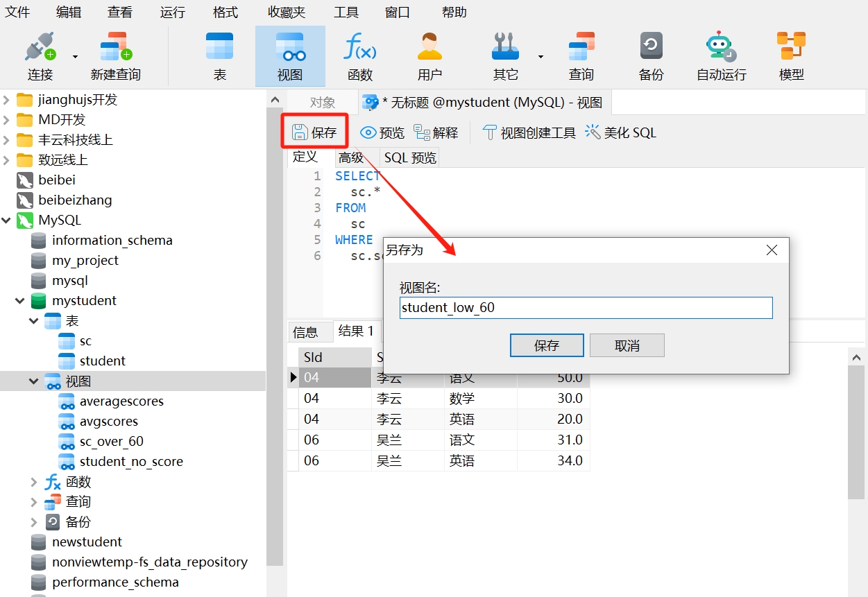Screen dimensions: 868x597
Task: Click 美化 SQL beautify button
Action: [x=621, y=132]
